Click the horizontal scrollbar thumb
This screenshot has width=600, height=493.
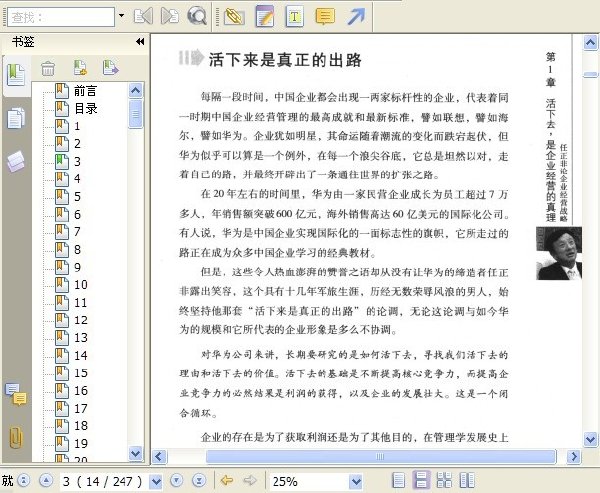point(380,456)
